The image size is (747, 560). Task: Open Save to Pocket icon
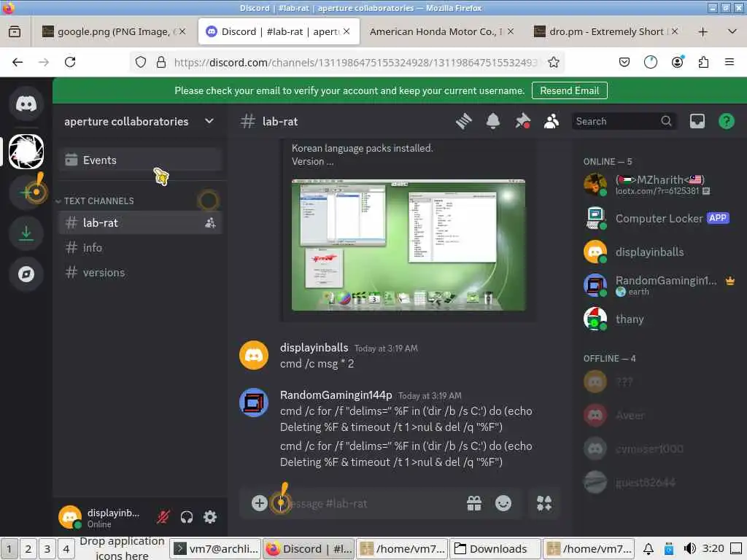point(624,63)
